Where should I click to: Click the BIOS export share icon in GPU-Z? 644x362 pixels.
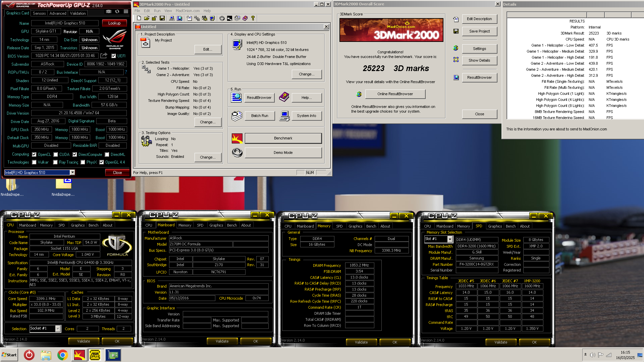104,56
